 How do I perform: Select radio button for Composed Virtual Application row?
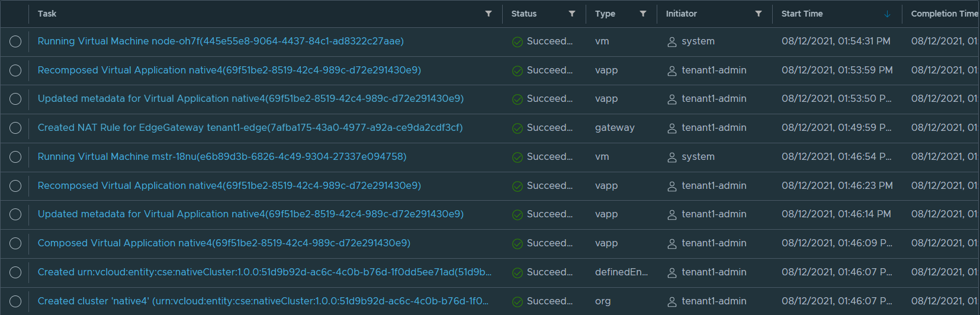click(x=15, y=243)
